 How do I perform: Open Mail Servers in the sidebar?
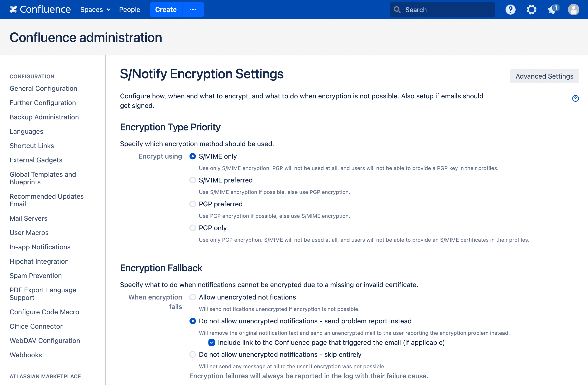pos(28,218)
